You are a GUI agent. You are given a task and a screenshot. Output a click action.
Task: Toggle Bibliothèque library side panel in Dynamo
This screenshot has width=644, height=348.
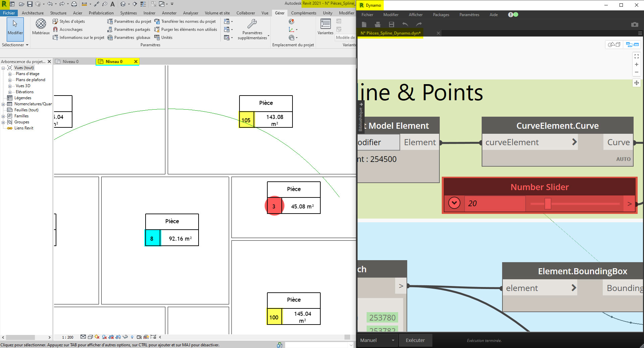coord(361,117)
